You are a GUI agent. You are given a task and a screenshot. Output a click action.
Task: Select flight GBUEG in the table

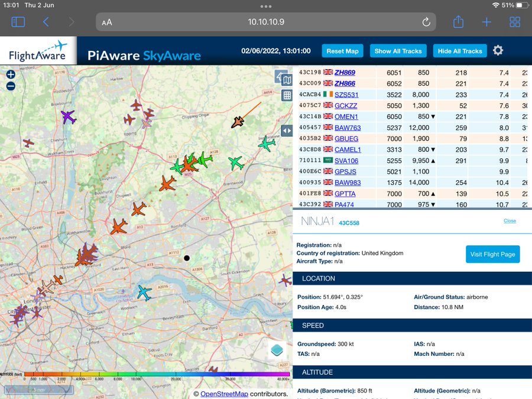346,138
